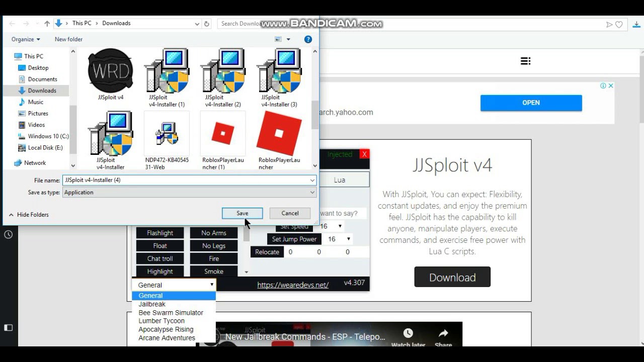Click the refresh button next to address path
This screenshot has width=644, height=362.
(206, 24)
